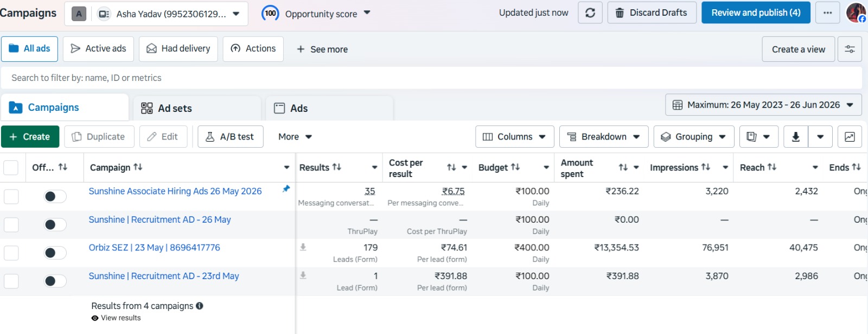The height and width of the screenshot is (334, 868).
Task: Click the info icon beside Results from 4 campaigns
Action: [200, 306]
